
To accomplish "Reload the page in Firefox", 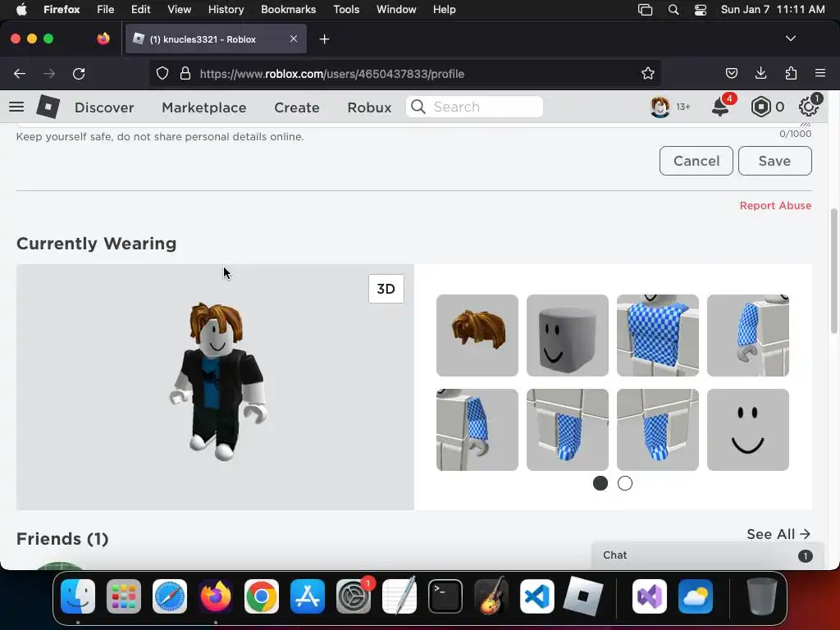I will point(79,73).
